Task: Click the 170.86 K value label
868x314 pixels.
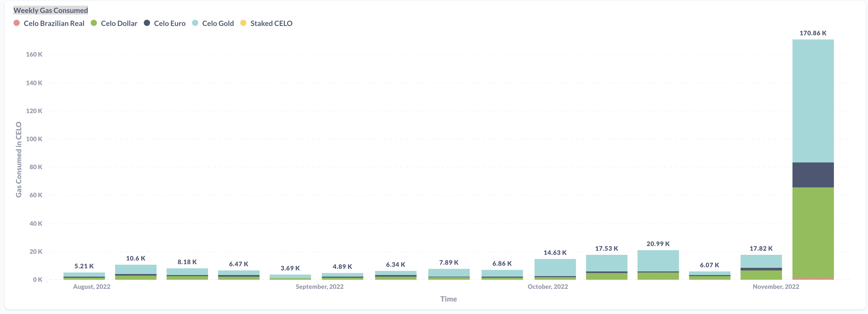Action: 813,33
